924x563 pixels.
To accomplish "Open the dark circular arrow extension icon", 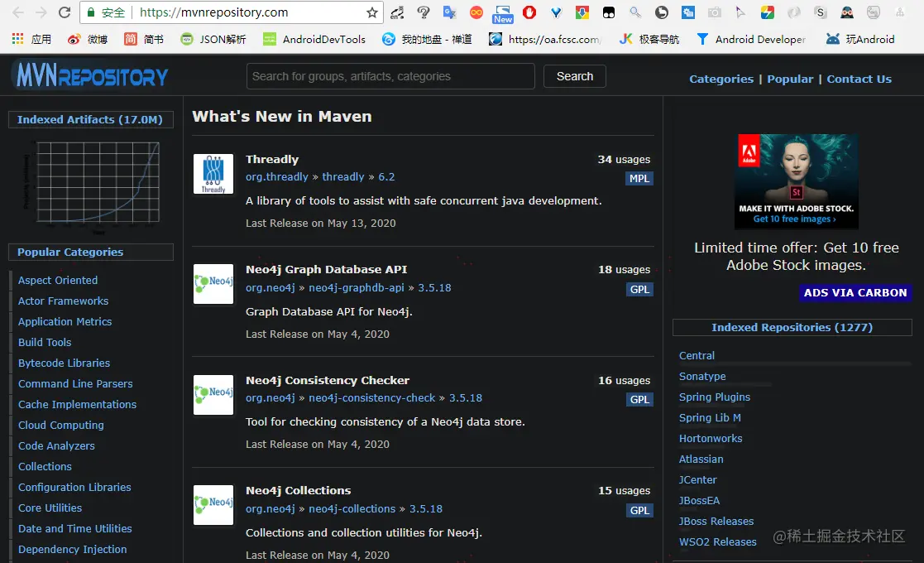I will point(662,12).
